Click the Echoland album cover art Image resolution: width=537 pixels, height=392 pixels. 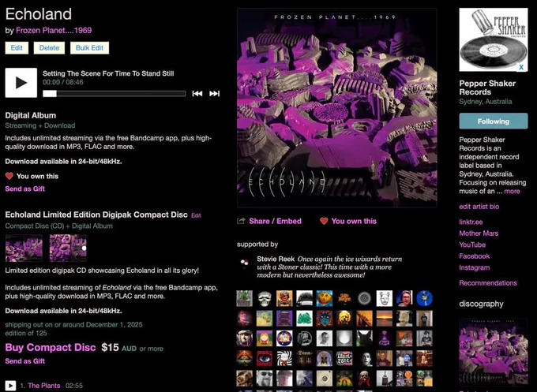click(337, 108)
